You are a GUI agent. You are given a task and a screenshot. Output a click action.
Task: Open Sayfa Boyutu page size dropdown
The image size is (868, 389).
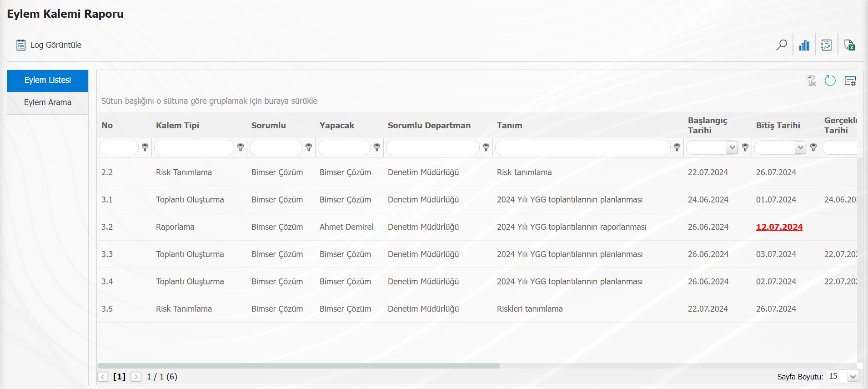point(853,377)
